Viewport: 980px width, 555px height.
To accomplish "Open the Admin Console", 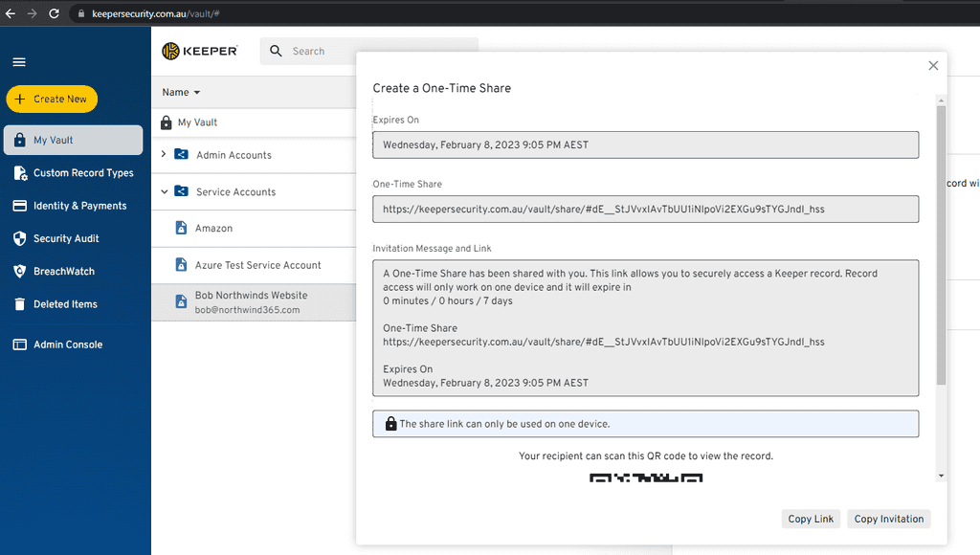I will (73, 344).
